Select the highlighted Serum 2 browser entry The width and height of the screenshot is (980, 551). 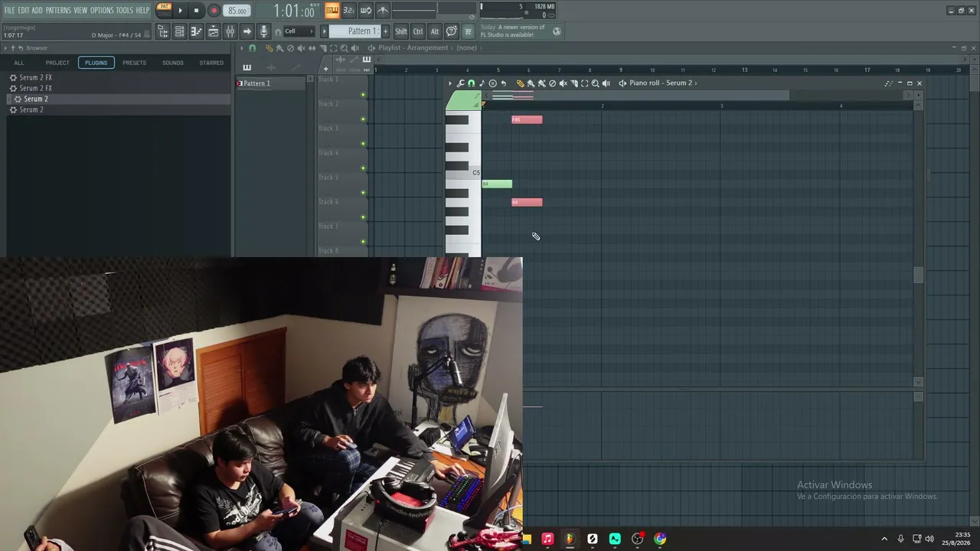click(x=119, y=99)
